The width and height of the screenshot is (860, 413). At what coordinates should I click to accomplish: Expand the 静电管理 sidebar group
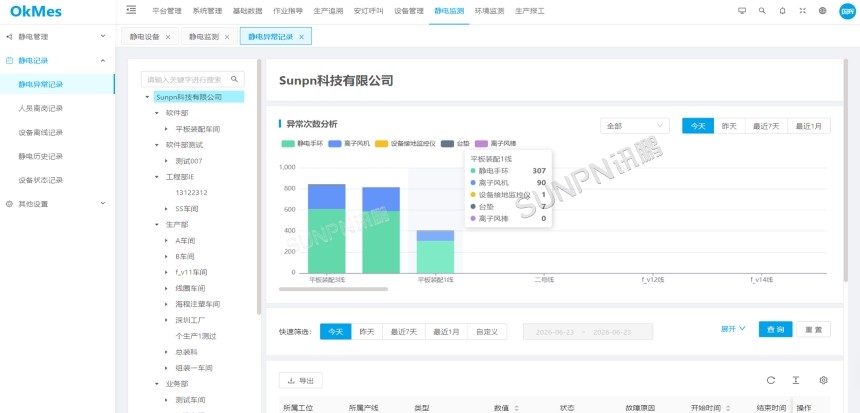tap(58, 37)
